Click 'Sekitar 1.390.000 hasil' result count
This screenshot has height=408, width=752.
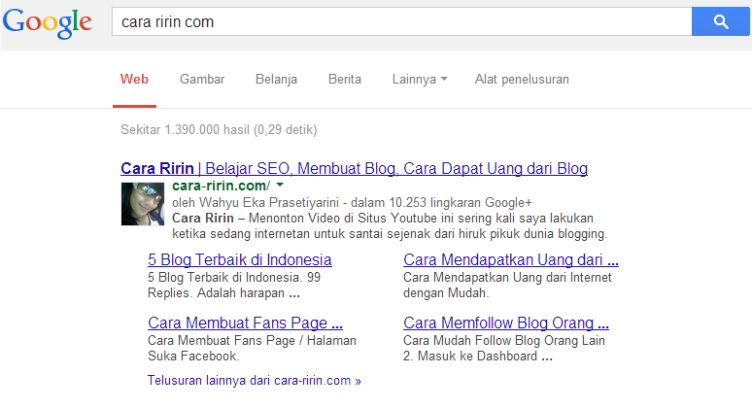[185, 129]
